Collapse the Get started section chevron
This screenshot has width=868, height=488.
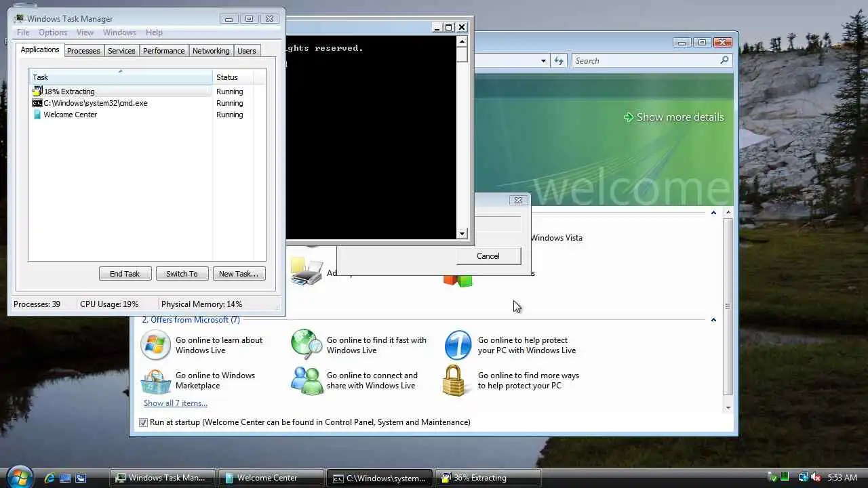pyautogui.click(x=713, y=213)
